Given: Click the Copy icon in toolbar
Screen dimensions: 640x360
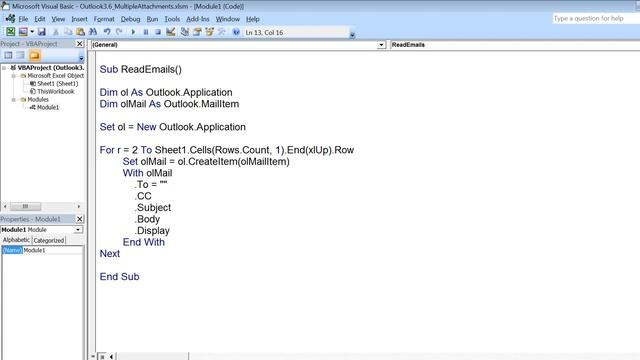Looking at the screenshot, I should click(68, 32).
